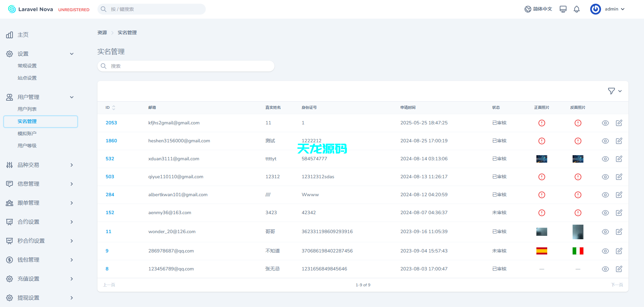Click the 资源 breadcrumb link
Image resolution: width=644 pixels, height=307 pixels.
tap(102, 32)
